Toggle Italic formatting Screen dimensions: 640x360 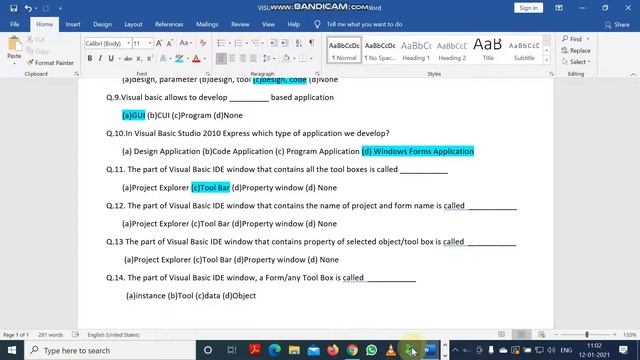100,59
